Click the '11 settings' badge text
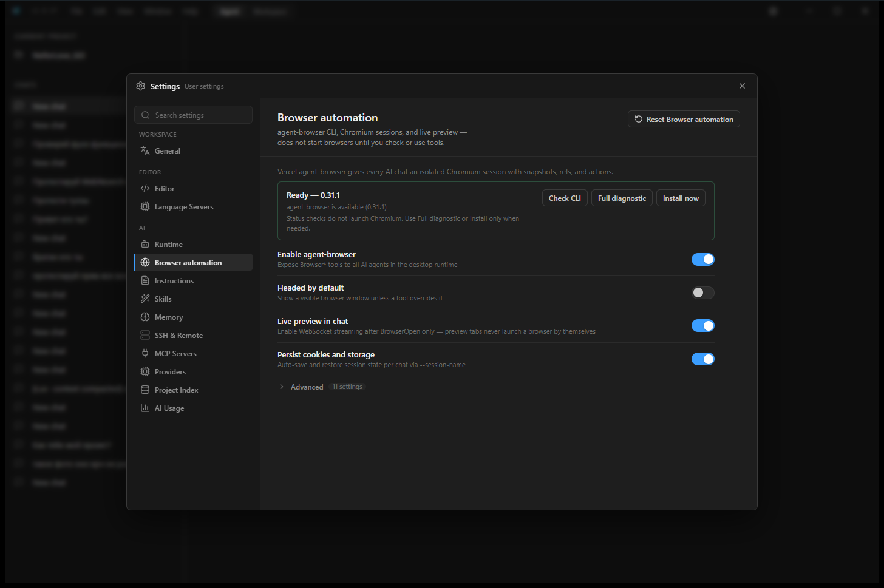This screenshot has width=884, height=588. click(347, 387)
